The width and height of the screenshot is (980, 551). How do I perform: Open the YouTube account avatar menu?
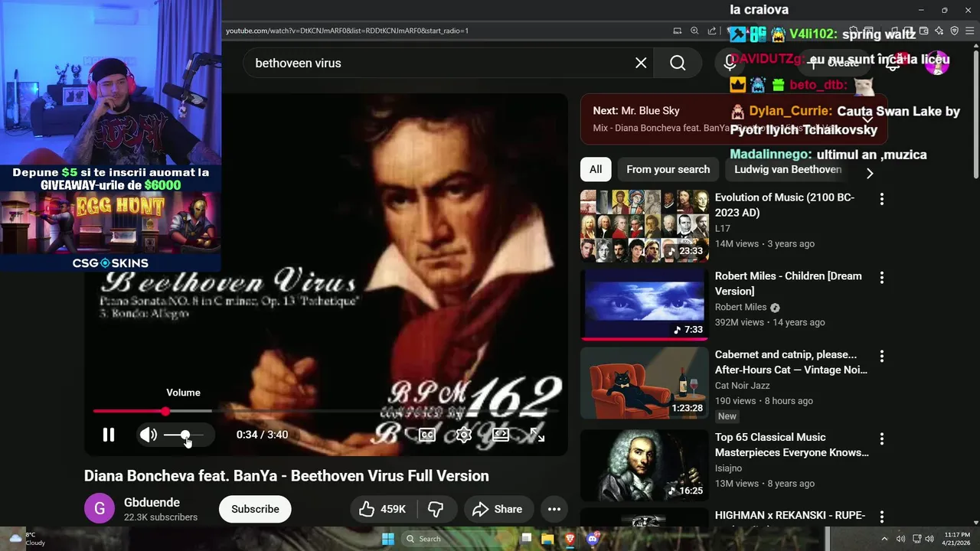[x=937, y=63]
